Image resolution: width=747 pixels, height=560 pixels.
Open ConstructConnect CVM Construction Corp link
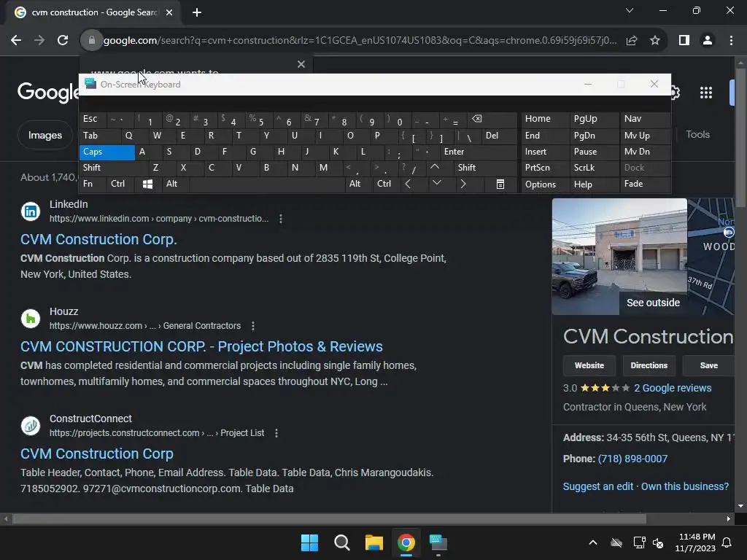click(97, 454)
